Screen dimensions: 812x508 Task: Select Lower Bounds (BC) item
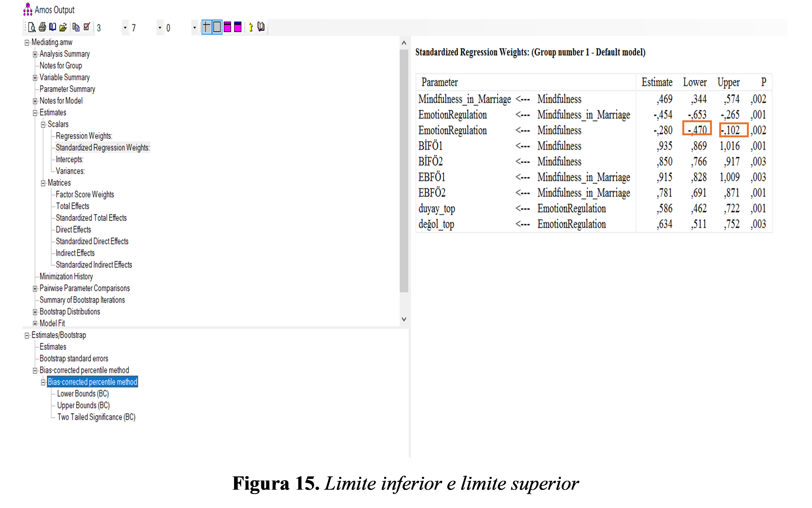[x=83, y=394]
